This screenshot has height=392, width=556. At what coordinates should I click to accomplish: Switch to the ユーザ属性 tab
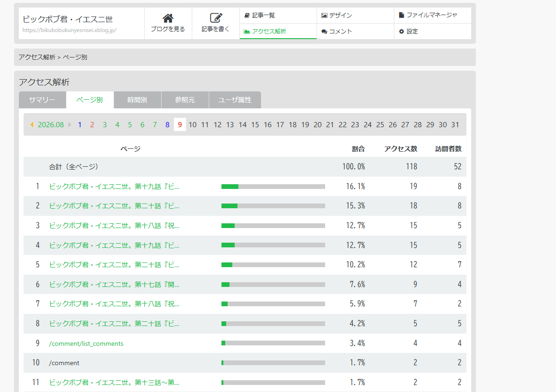(235, 100)
